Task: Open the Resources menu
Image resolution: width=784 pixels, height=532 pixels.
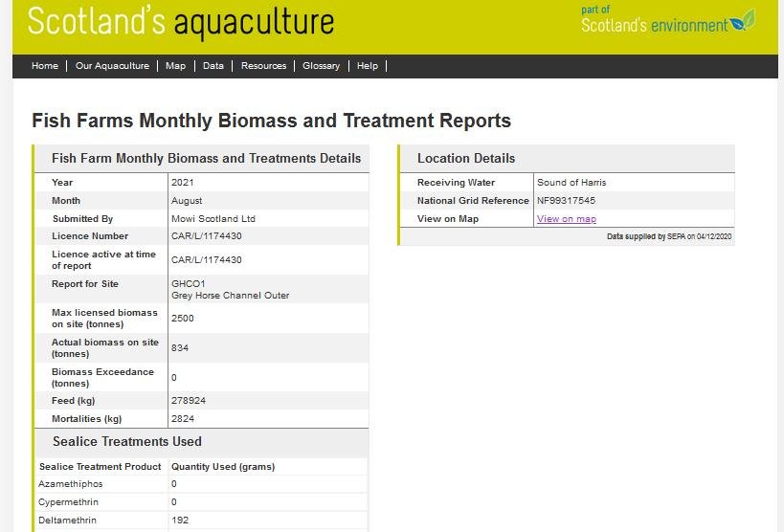Action: click(263, 66)
